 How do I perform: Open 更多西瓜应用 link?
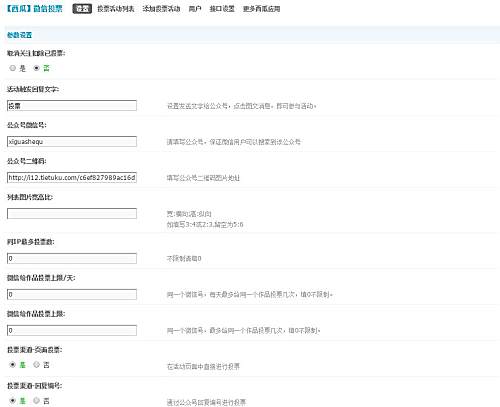(x=262, y=9)
